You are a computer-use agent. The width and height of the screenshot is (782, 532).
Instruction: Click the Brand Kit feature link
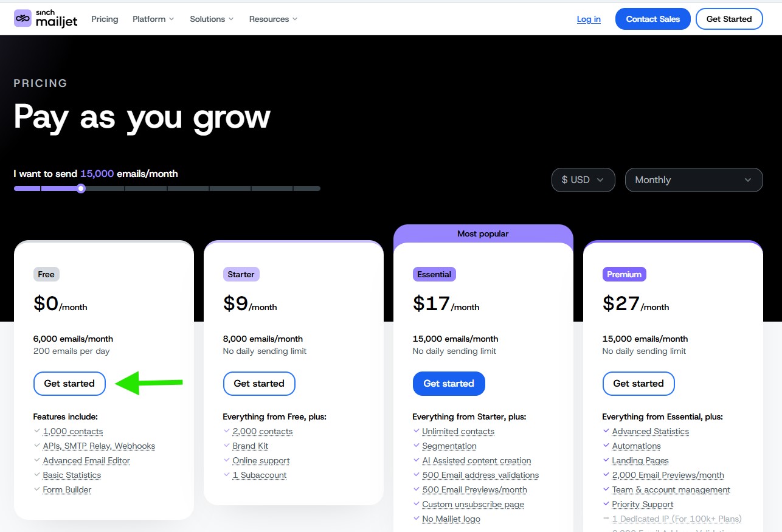pos(251,446)
